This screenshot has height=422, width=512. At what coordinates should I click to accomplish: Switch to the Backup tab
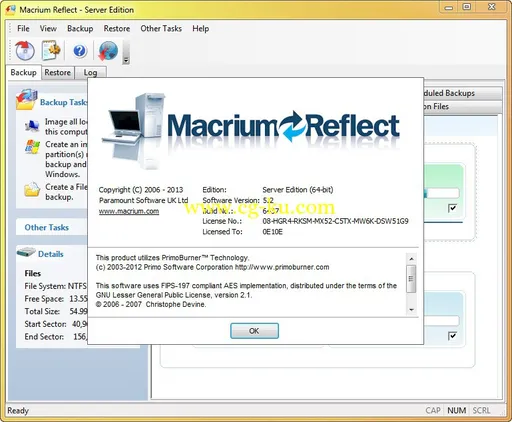(x=23, y=72)
